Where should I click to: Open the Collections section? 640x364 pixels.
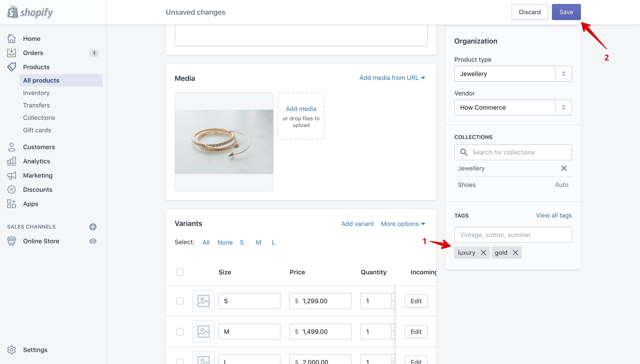[39, 118]
